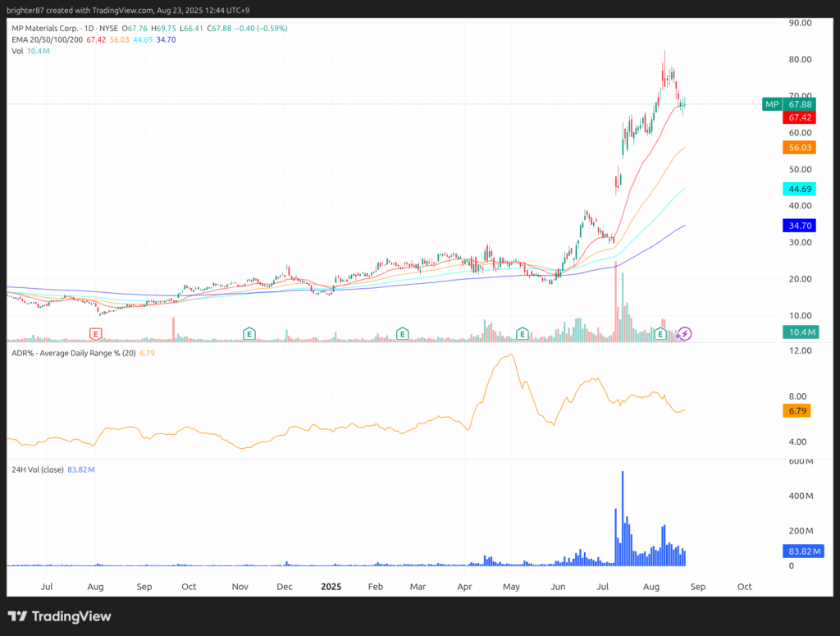This screenshot has height=636, width=840.
Task: Select the EMA 20/50/100/200 indicator label
Action: point(47,39)
